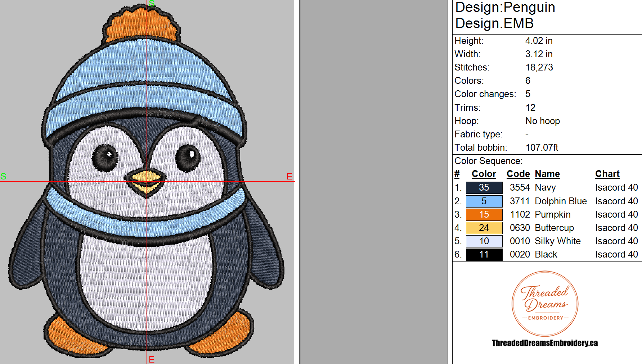Click the Color column header

coord(484,174)
